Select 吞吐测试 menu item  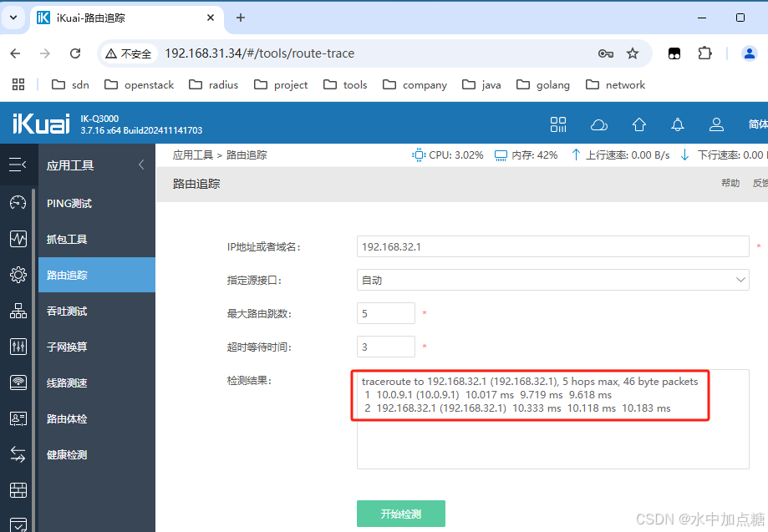pyautogui.click(x=97, y=311)
